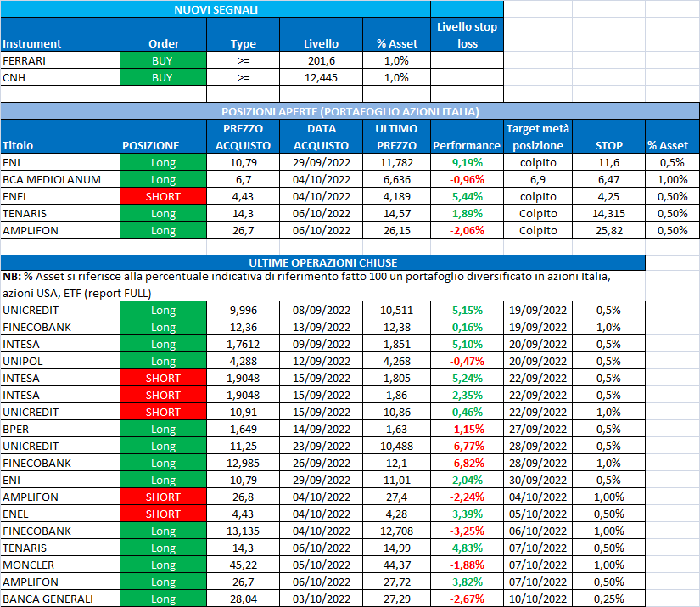Click the POSIZIONE column header
This screenshot has width=700, height=607.
pos(164,137)
